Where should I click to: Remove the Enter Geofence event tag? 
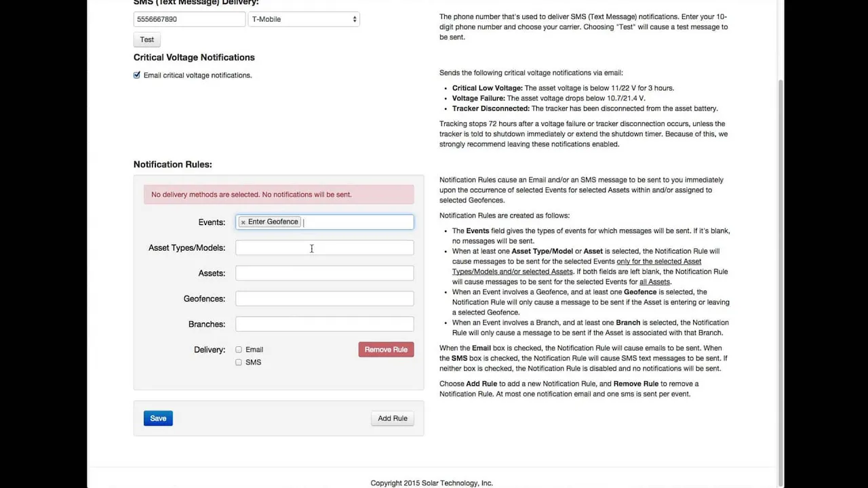tap(243, 222)
